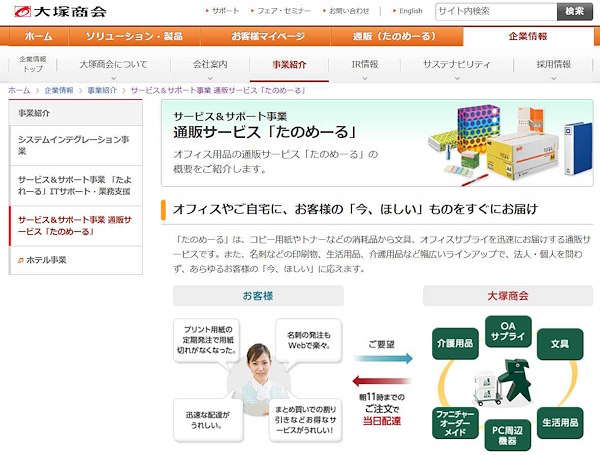
Task: Go to 企業情報トップ in sub navigation
Action: (x=33, y=64)
